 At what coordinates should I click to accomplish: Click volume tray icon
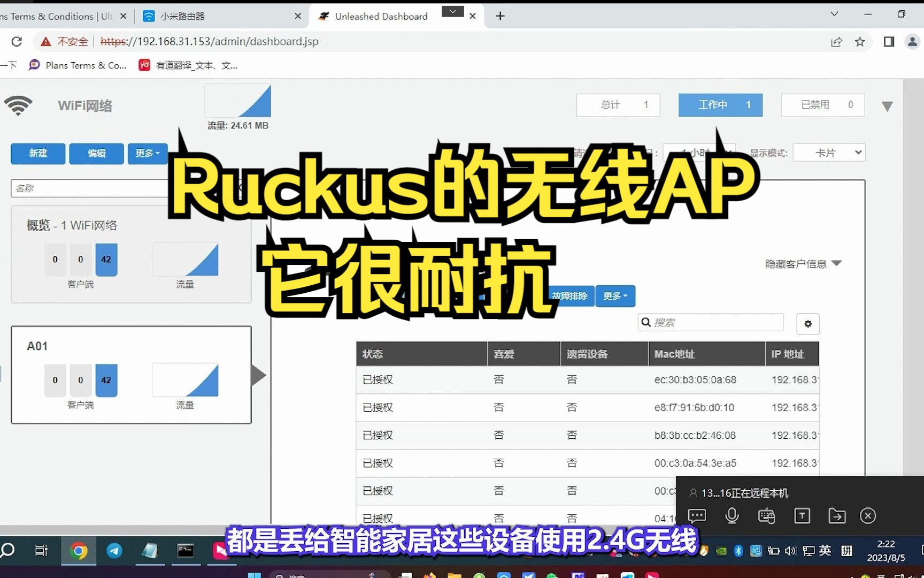coord(790,551)
